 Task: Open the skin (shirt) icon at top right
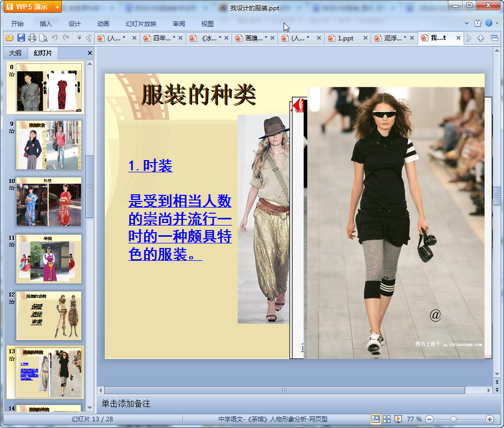coord(477,23)
